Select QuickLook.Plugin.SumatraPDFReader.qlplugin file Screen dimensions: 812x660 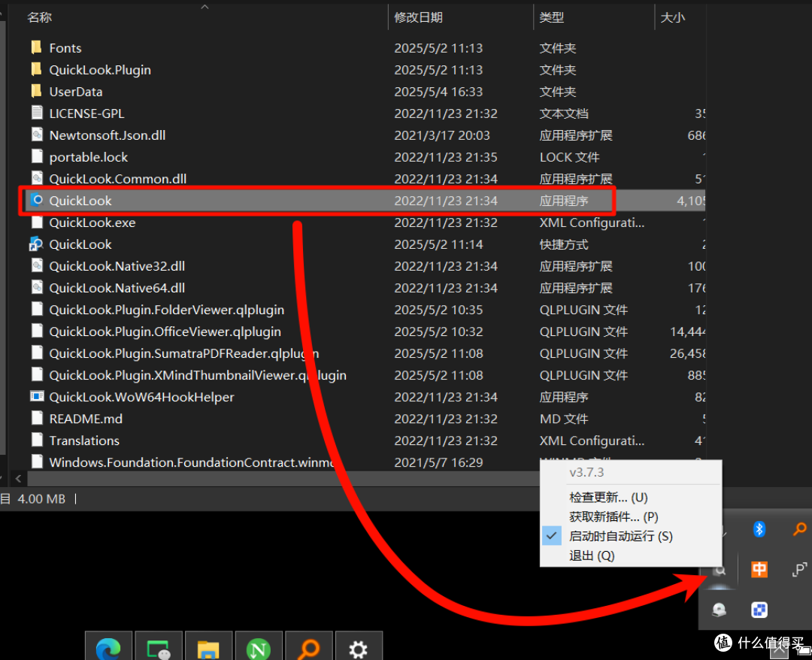(184, 353)
